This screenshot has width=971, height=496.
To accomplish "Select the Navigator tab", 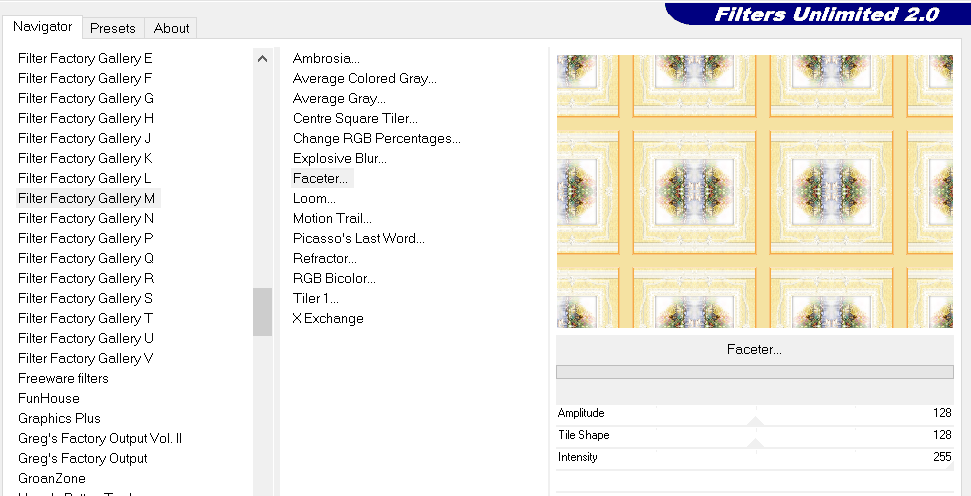I will click(43, 27).
